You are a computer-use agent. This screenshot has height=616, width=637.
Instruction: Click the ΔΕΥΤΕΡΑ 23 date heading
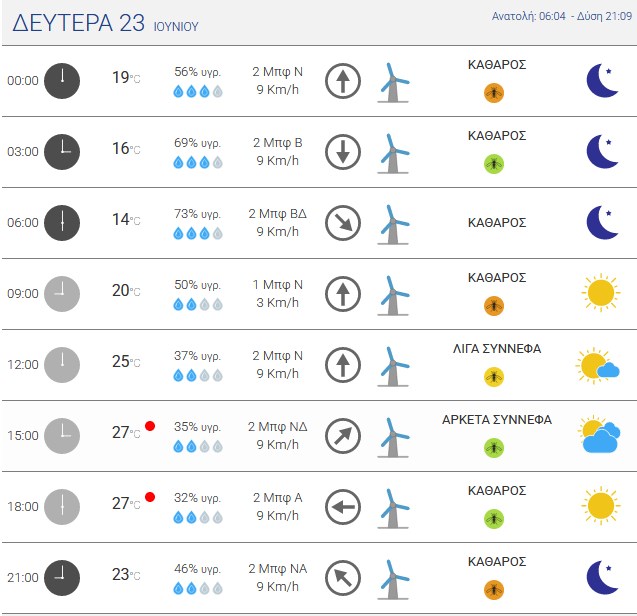[x=78, y=23]
